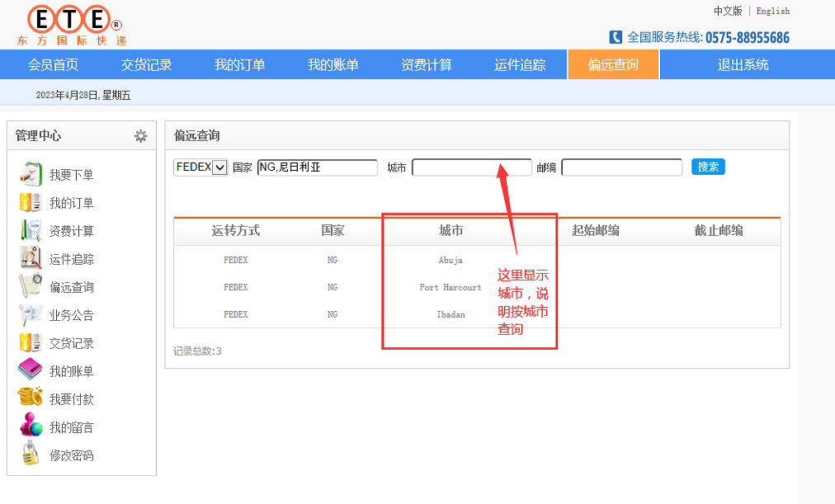Open 运件追踪 in the top navigation

point(520,65)
